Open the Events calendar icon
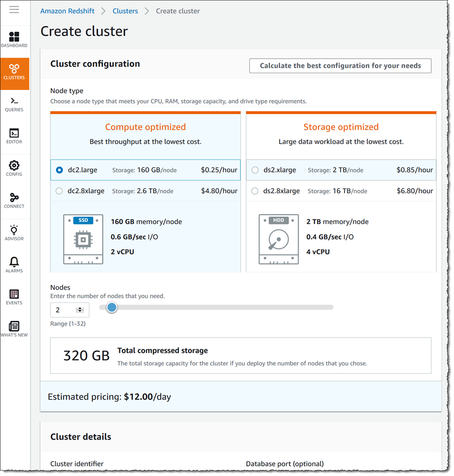 [x=14, y=297]
